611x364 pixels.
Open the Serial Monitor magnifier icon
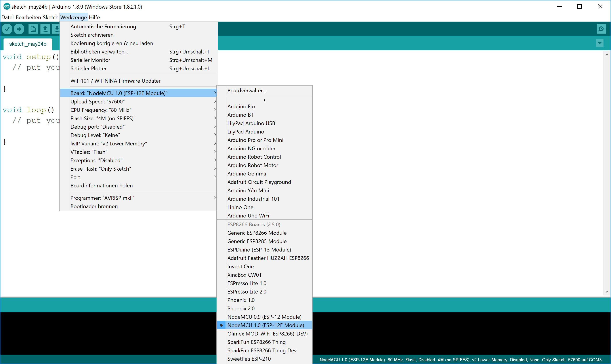point(601,29)
